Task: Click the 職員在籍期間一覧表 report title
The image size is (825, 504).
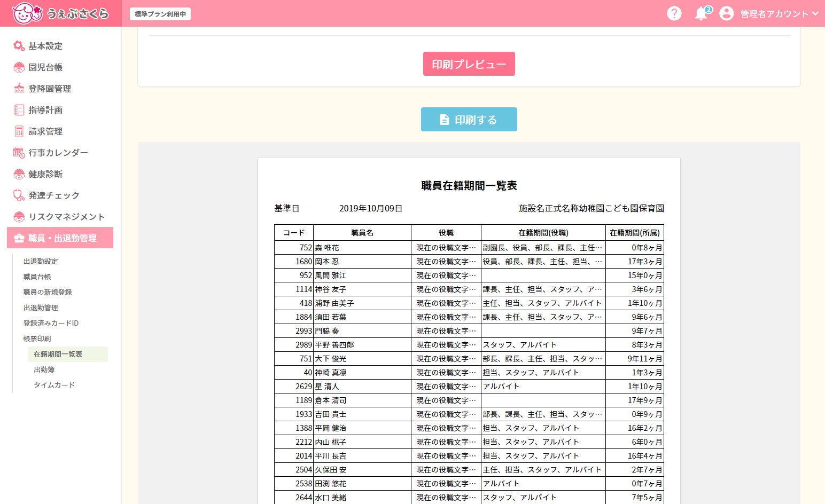Action: tap(469, 185)
